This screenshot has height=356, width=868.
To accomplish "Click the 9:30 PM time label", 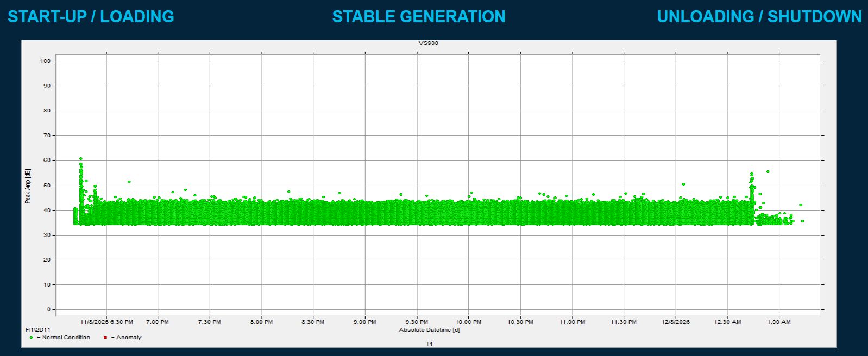I will tap(417, 322).
